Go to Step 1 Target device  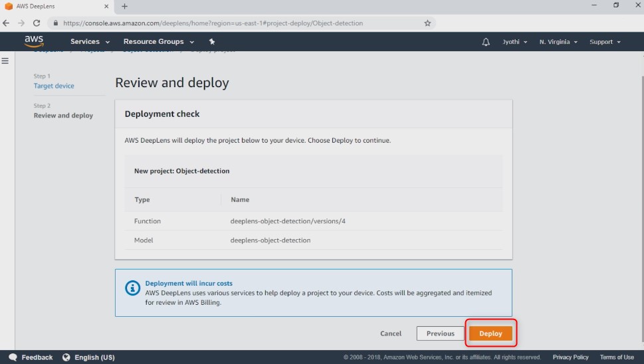click(x=54, y=86)
